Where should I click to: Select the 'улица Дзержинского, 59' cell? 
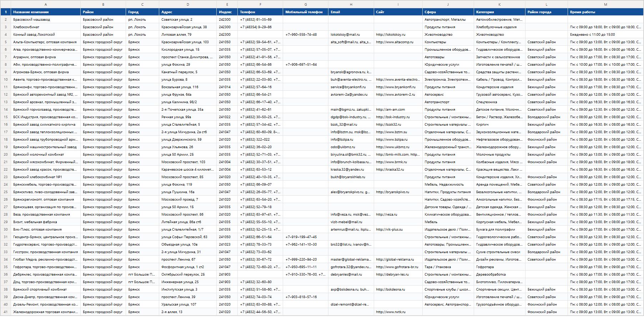(188, 140)
